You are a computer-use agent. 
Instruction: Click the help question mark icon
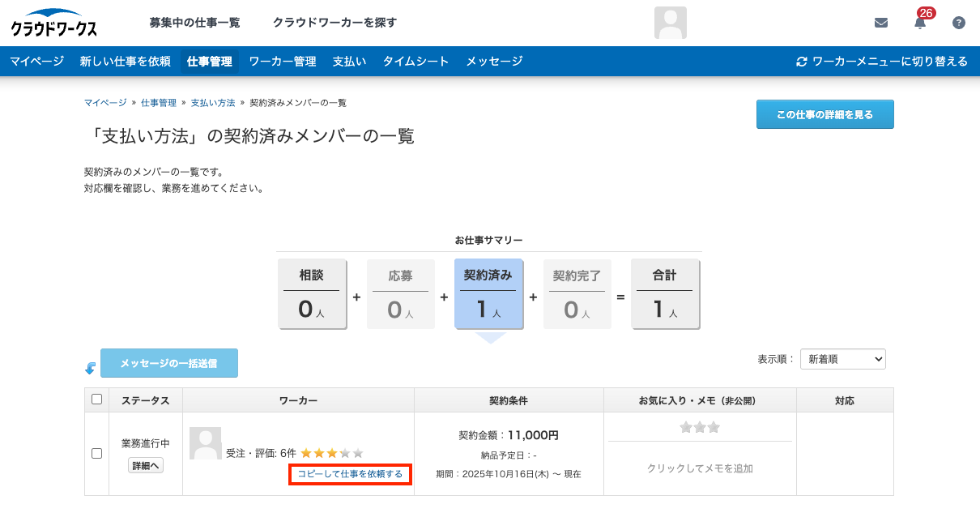tap(959, 23)
